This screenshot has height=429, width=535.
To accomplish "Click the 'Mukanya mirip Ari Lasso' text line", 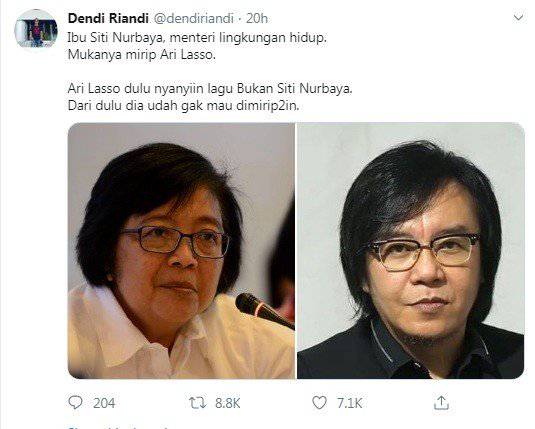I will [142, 55].
